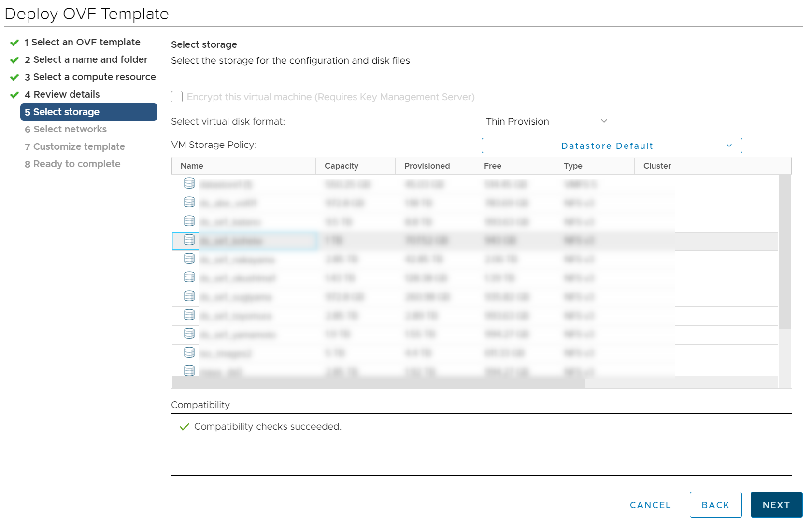The image size is (812, 525).
Task: Click the datastore icon on the highlighted row
Action: tap(188, 240)
